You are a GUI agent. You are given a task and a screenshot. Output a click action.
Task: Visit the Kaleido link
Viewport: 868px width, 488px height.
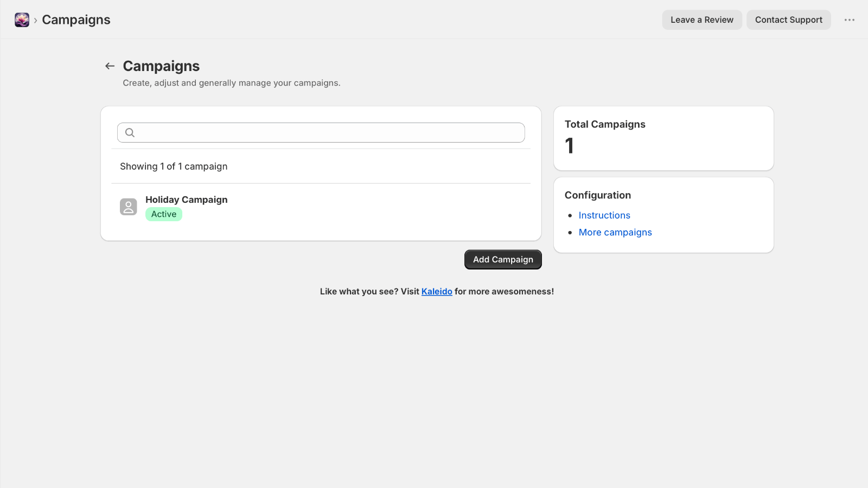coord(437,292)
